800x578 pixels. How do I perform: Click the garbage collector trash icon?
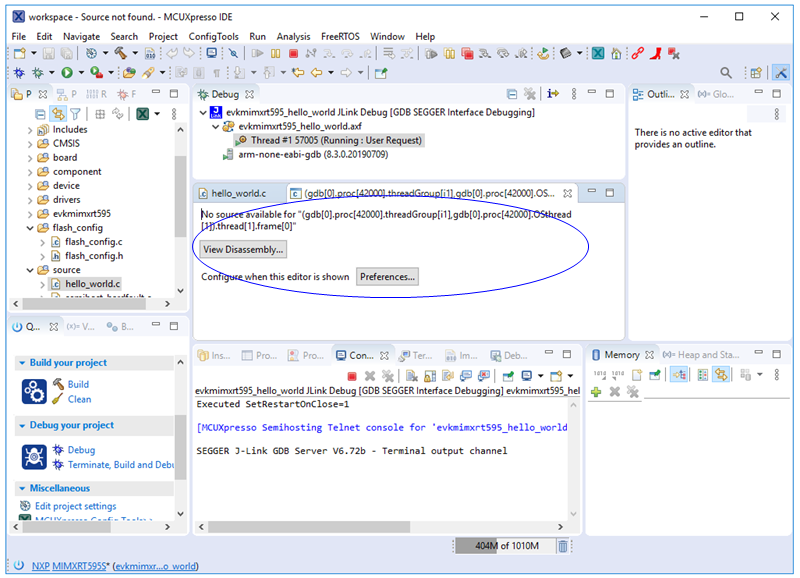pos(562,546)
